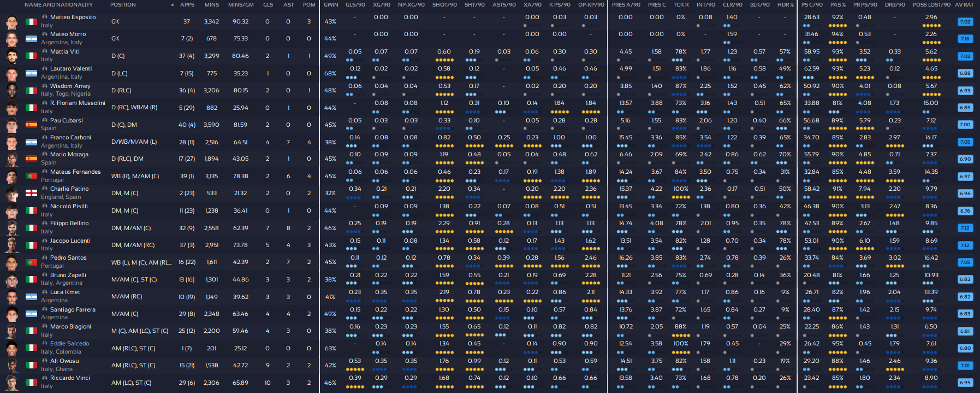Click the Spain flag in Mario Moraga's row
Viewport: 980px width, 393px height.
point(31,159)
